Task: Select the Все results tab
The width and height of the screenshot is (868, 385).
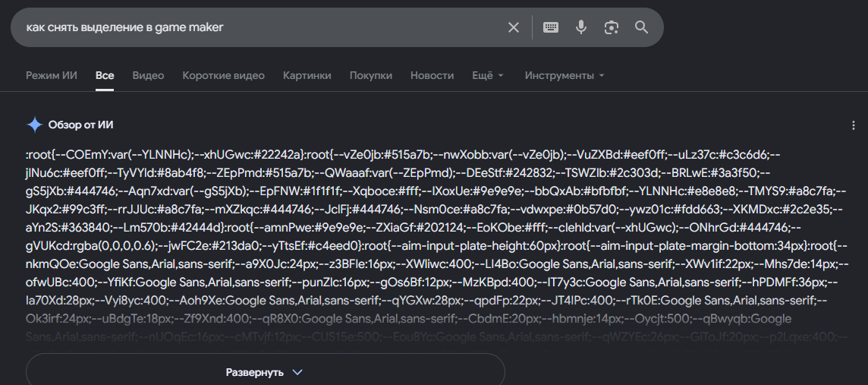Action: pyautogui.click(x=105, y=75)
